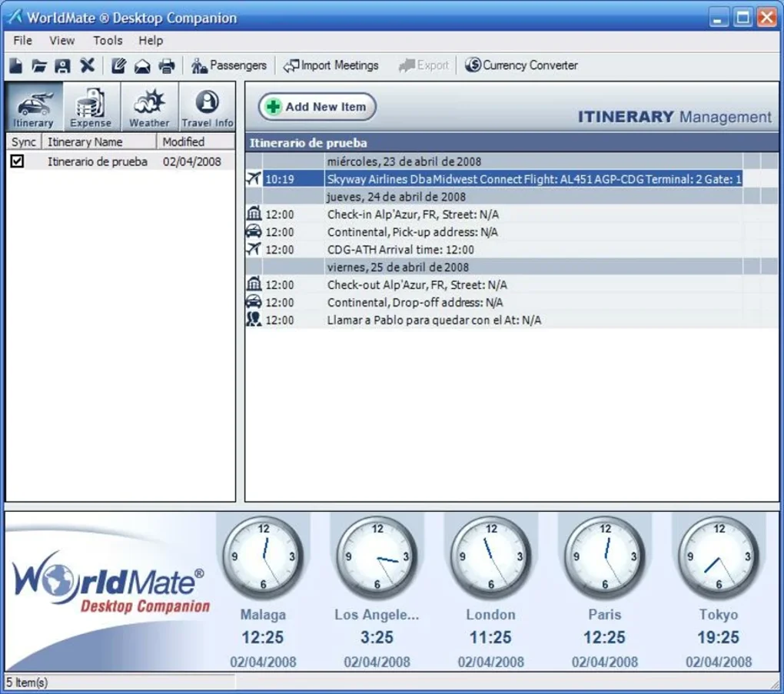The height and width of the screenshot is (694, 784).
Task: Toggle Sync checkbox for Itinerario de prueba
Action: (x=17, y=161)
